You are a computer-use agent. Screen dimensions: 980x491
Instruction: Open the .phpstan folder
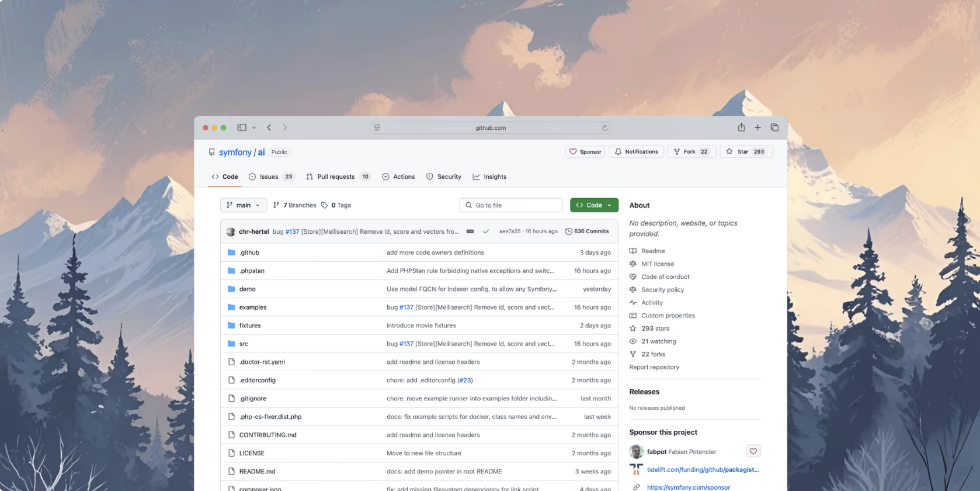[252, 271]
